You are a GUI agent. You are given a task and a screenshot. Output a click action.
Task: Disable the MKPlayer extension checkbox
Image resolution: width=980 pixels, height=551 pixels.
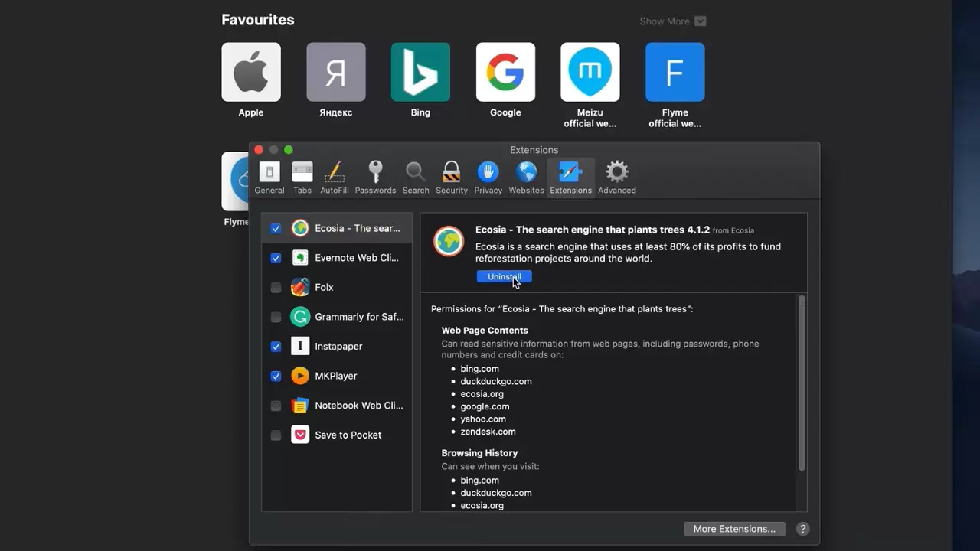pos(276,376)
